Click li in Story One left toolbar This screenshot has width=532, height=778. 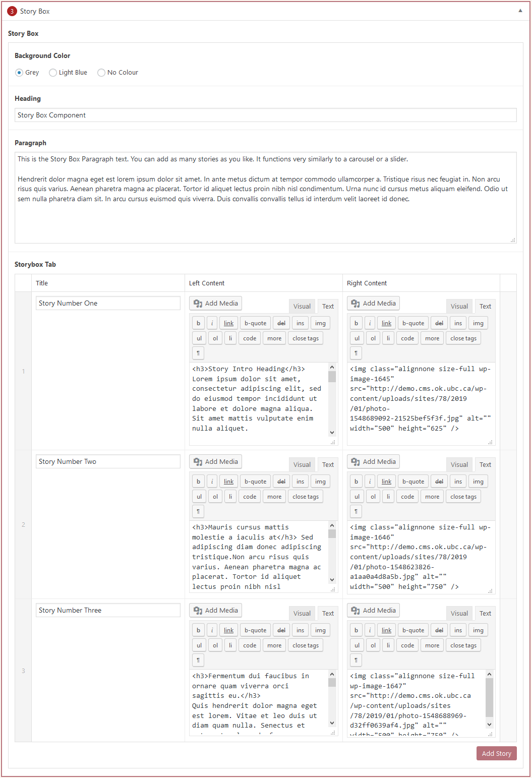point(230,338)
